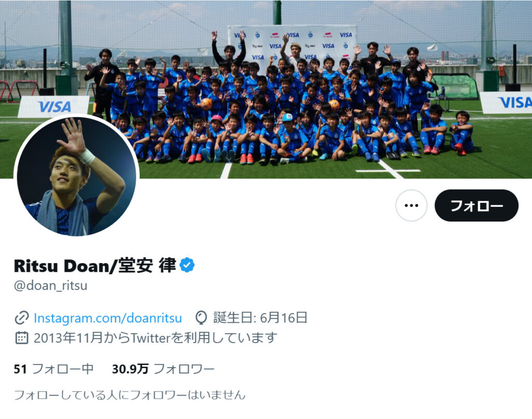Click the left VISA signboard in banner
Image resolution: width=532 pixels, height=419 pixels.
click(54, 107)
